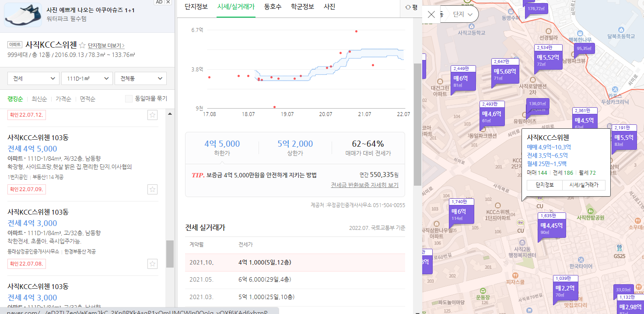The height and width of the screenshot is (314, 644).
Task: Click 단지정보 button in the map popup
Action: 545,185
